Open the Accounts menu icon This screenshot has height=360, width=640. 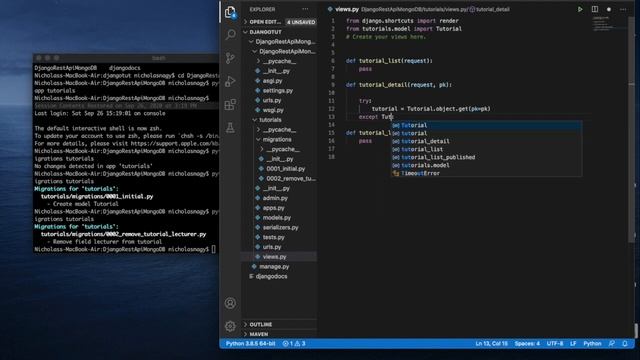[x=230, y=303]
